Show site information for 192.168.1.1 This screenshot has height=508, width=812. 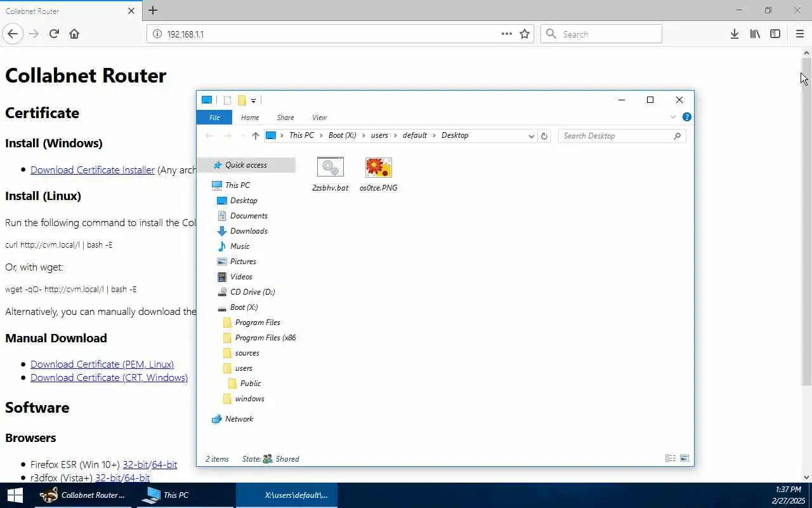157,34
